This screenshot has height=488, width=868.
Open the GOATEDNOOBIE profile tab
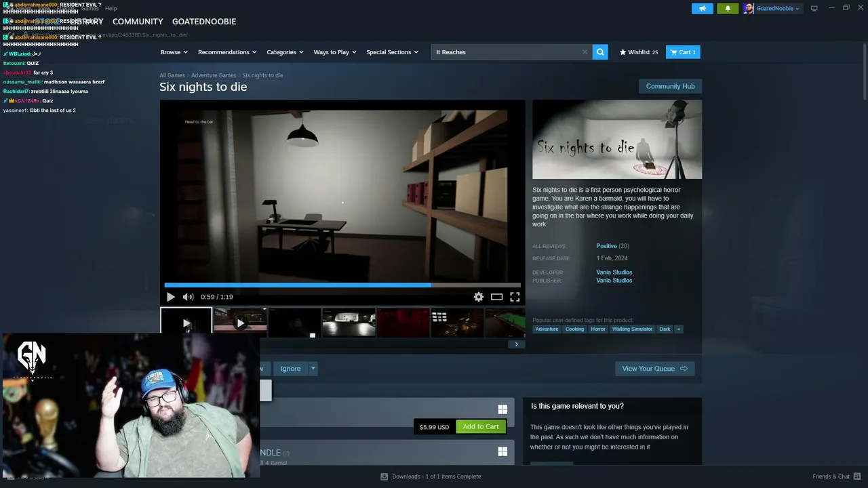[x=204, y=22]
